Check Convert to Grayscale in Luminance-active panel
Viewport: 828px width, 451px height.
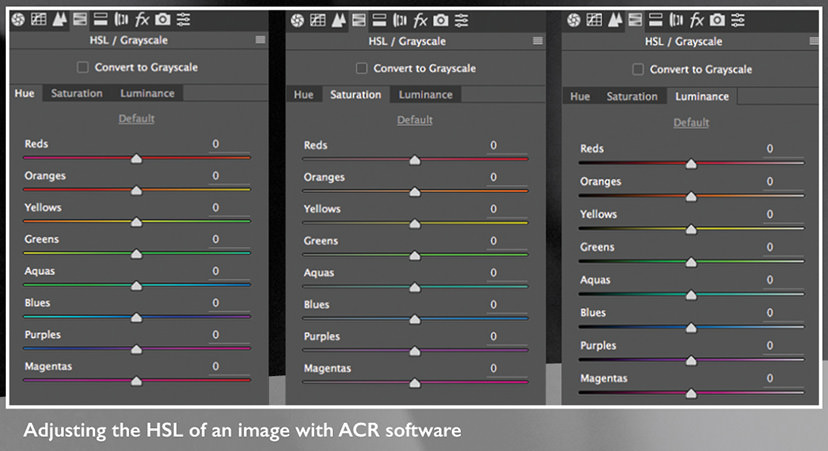(638, 69)
